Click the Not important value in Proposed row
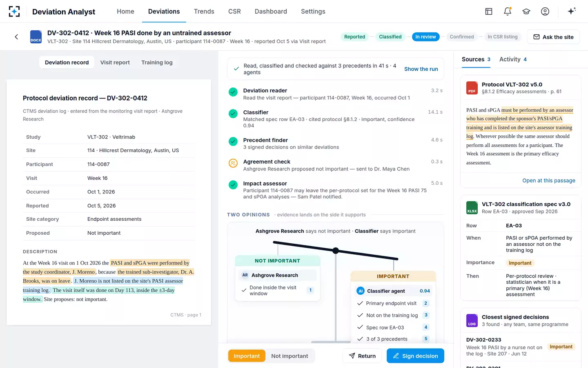 coord(104,233)
